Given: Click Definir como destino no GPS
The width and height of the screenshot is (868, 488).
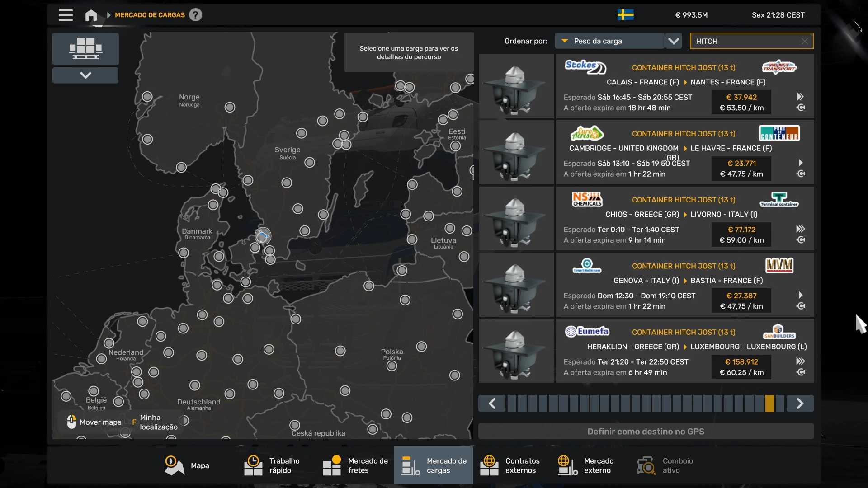Looking at the screenshot, I should click(646, 432).
